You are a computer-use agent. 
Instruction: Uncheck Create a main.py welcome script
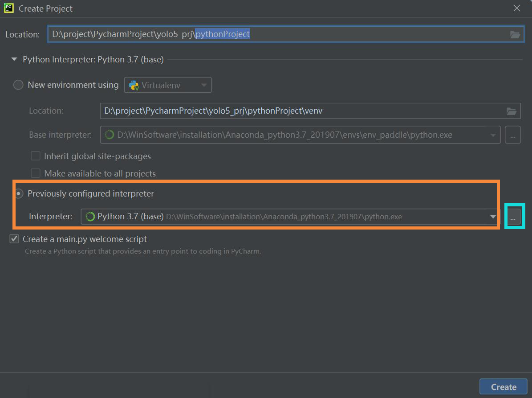[14, 239]
